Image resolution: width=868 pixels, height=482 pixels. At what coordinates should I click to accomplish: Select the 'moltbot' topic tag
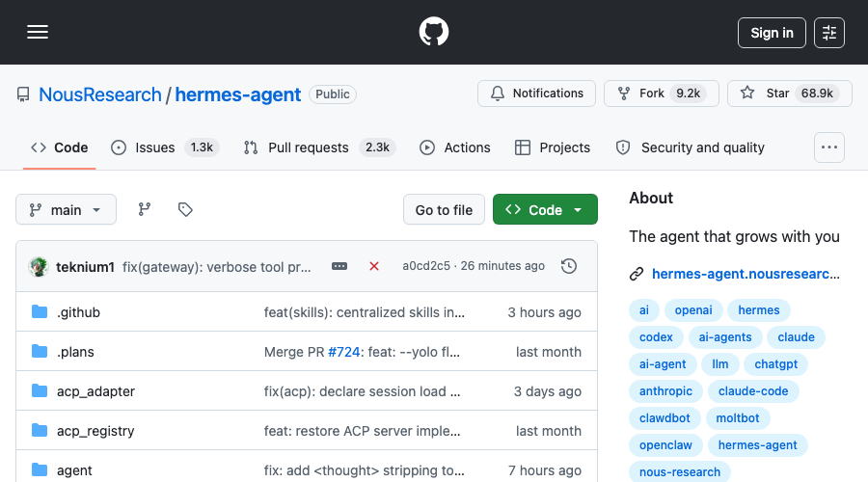point(738,418)
